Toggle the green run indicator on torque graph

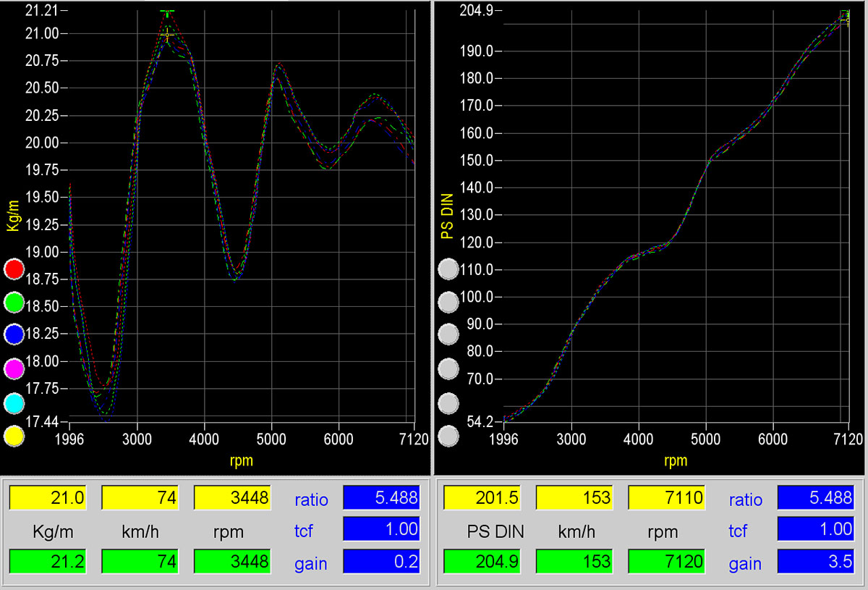(x=14, y=303)
